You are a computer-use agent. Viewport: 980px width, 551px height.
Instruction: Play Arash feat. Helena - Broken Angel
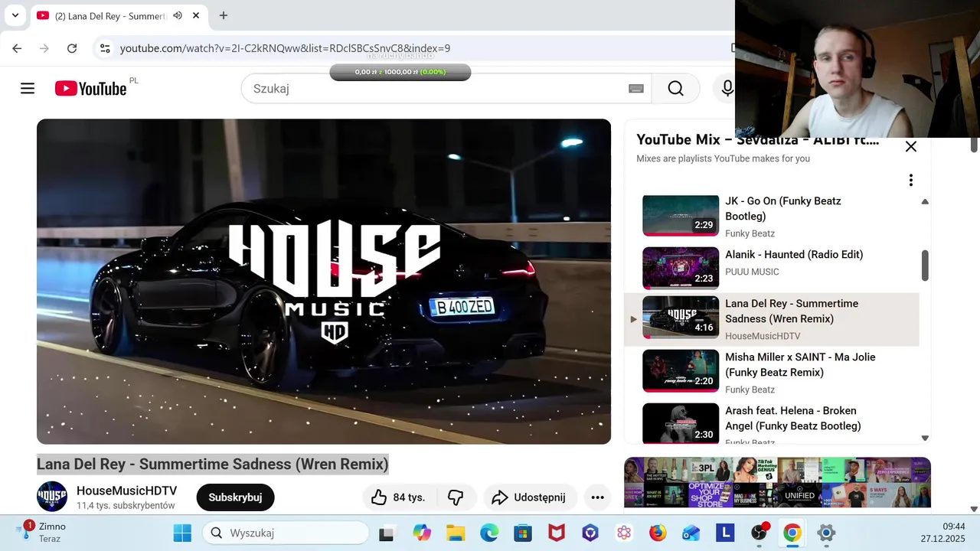click(772, 424)
